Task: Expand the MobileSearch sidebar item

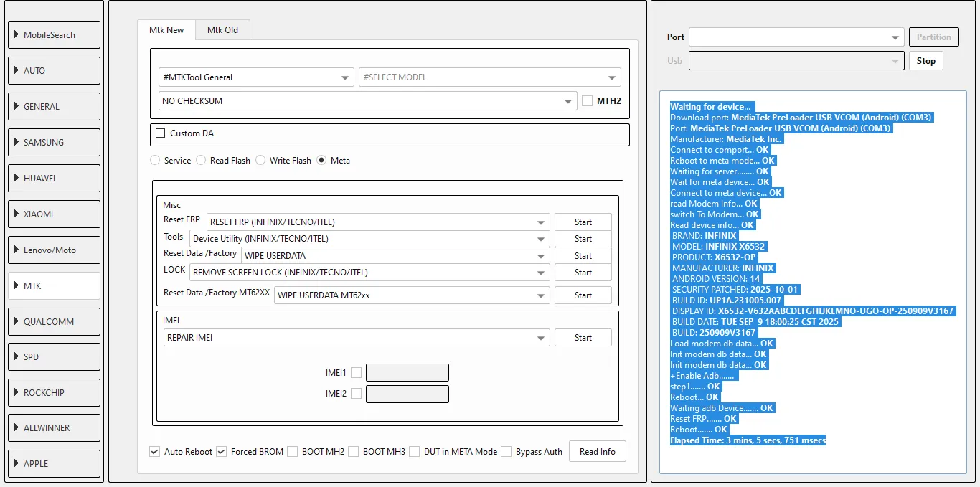Action: (54, 34)
